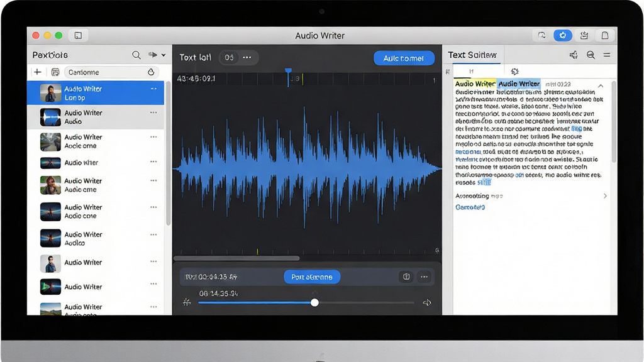Open the gear sub-tab in the text panel
This screenshot has height=362, width=644.
(514, 72)
